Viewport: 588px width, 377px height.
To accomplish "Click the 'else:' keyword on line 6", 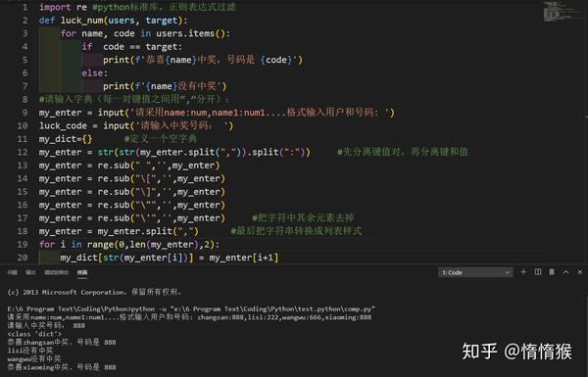I will (94, 73).
